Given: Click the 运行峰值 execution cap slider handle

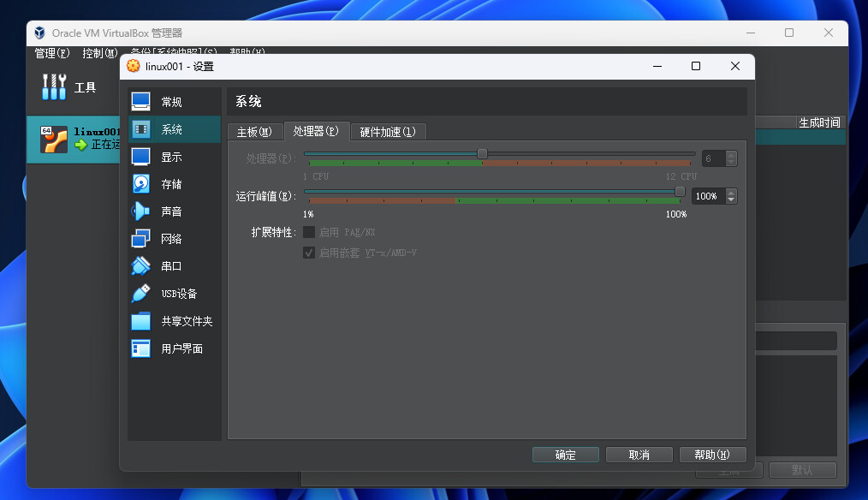Looking at the screenshot, I should coord(680,192).
